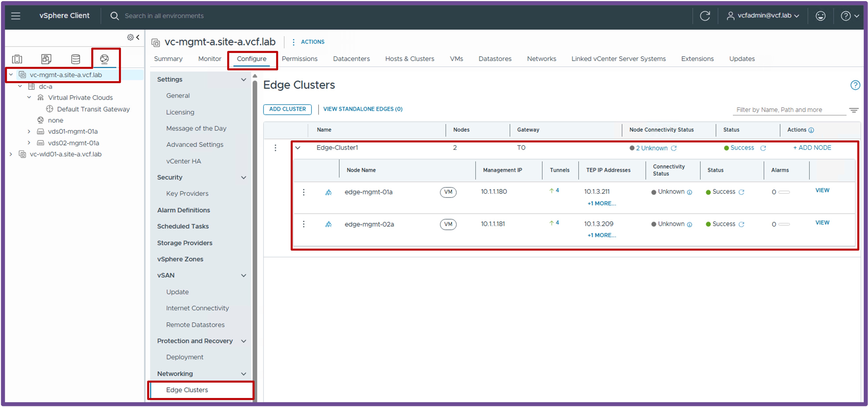Expand the vc-wld01-a.site-a.vcf.lab node
868x407 pixels.
11,154
